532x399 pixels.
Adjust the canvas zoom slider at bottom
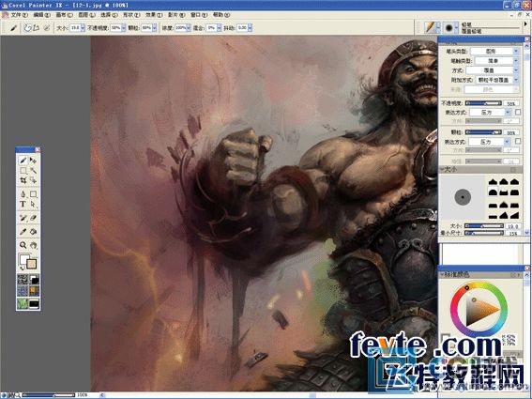49,395
